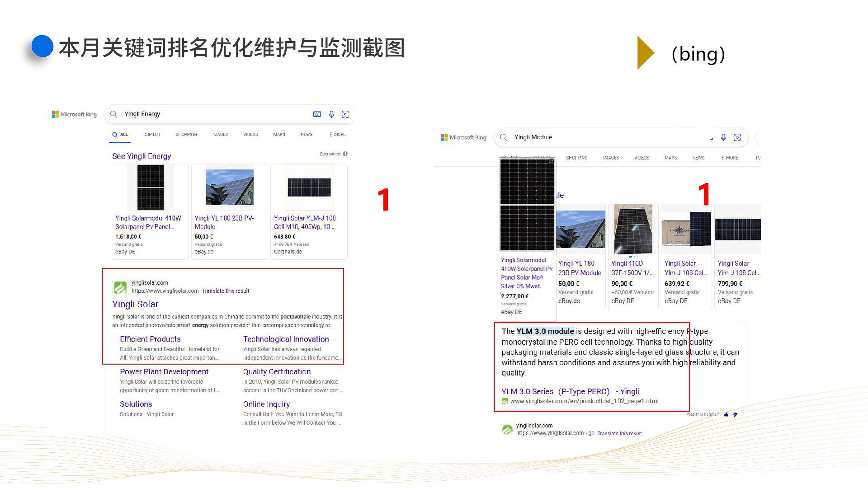868x488 pixels.
Task: Click the thumbs up icon next to Was this helpful
Action: pos(726,414)
